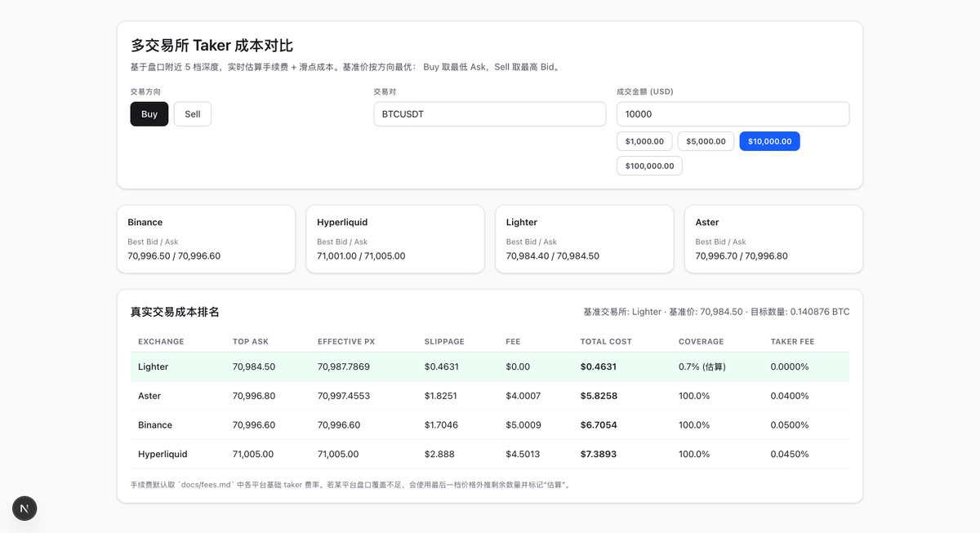Click the TAKER FEE column header

coord(792,341)
